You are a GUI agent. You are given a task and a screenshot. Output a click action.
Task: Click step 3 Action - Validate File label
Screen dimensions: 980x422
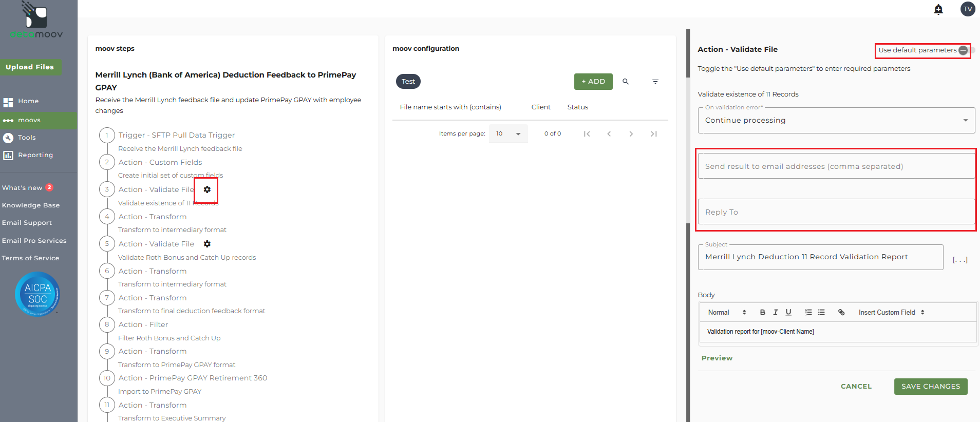pos(156,189)
